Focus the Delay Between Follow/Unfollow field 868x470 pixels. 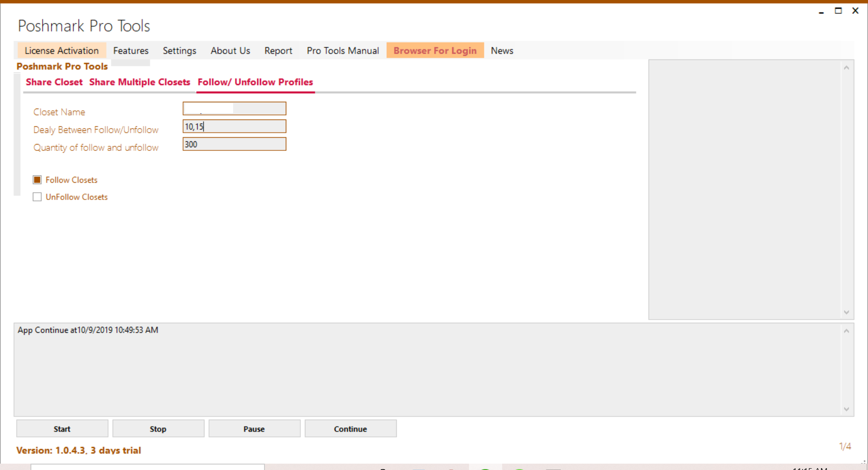point(234,126)
